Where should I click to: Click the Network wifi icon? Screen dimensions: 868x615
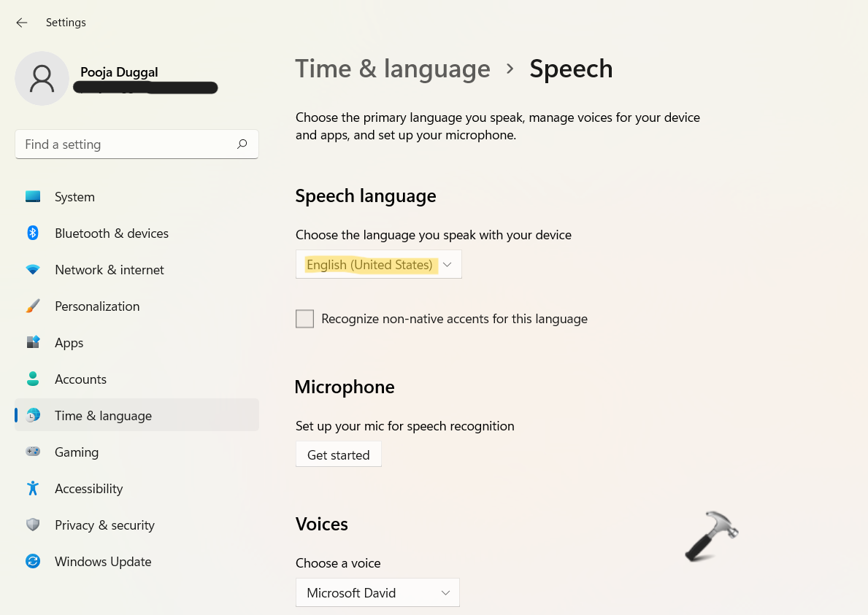pos(33,269)
